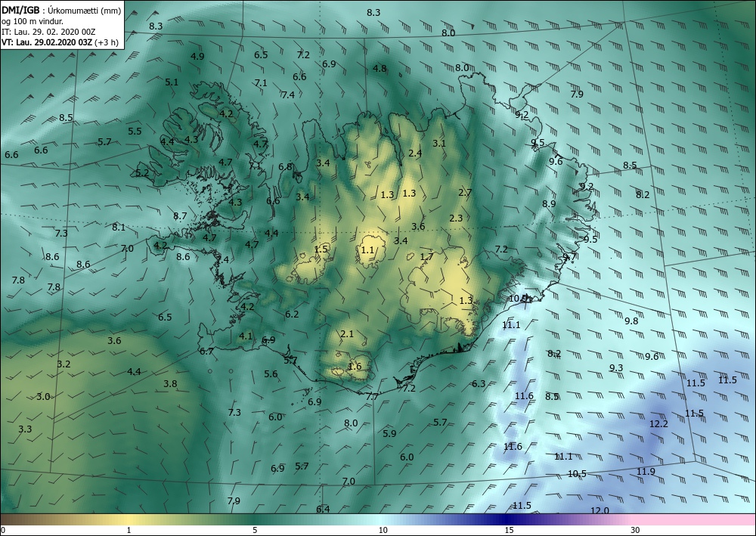
Task: Click the 5.1 value northwest of the Westfjords
Action: tap(172, 82)
